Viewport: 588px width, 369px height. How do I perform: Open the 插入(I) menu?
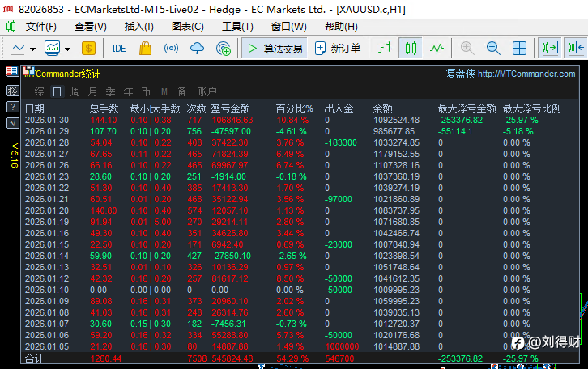point(138,27)
